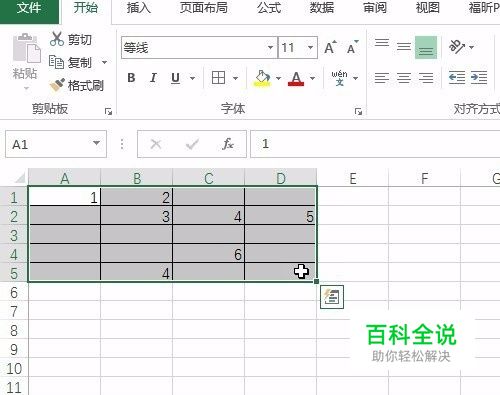The image size is (500, 395).
Task: Click the Paste clipboard icon
Action: (x=26, y=49)
